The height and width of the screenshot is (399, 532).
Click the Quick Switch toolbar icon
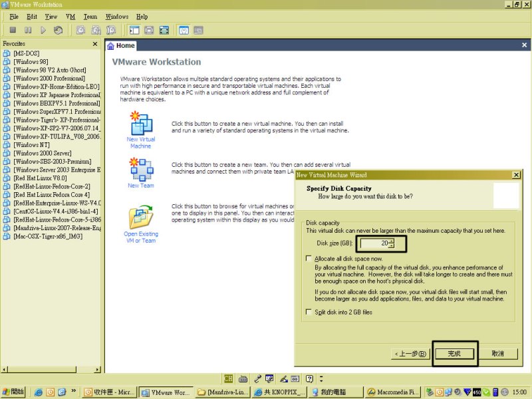[149, 30]
